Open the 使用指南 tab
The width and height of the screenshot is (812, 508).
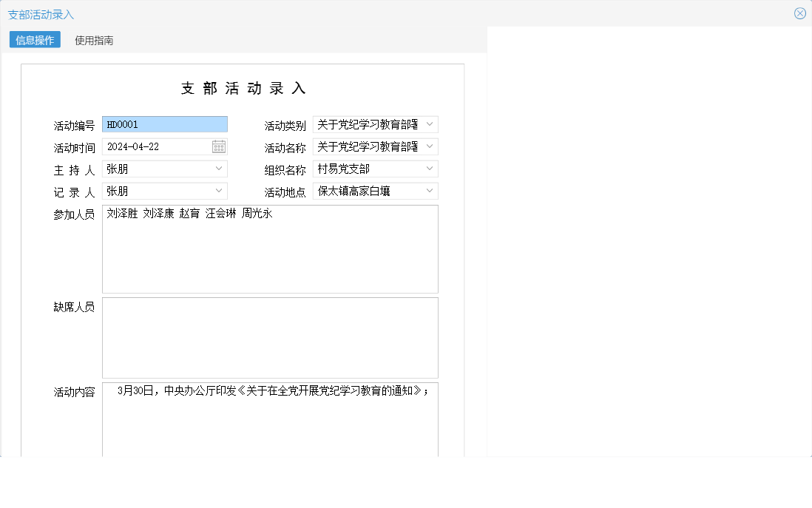pyautogui.click(x=93, y=41)
